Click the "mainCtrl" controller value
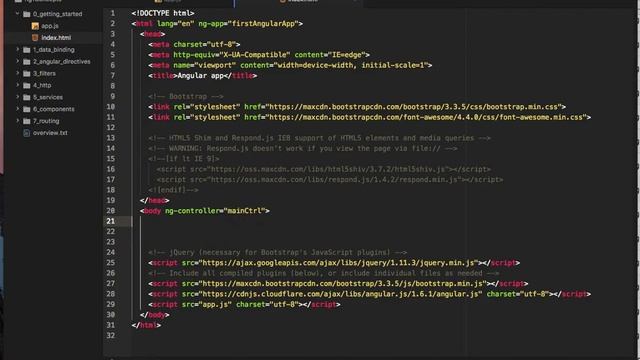 (x=244, y=211)
